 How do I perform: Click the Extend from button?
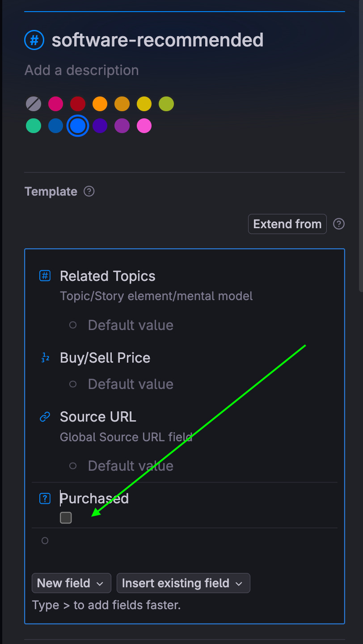click(x=287, y=224)
